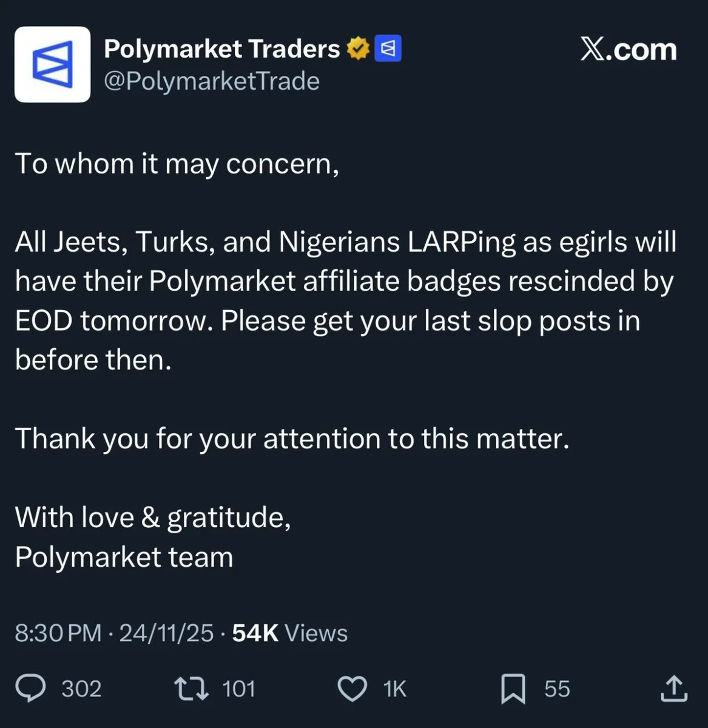
Task: Reply using the speech bubble icon
Action: click(x=30, y=689)
